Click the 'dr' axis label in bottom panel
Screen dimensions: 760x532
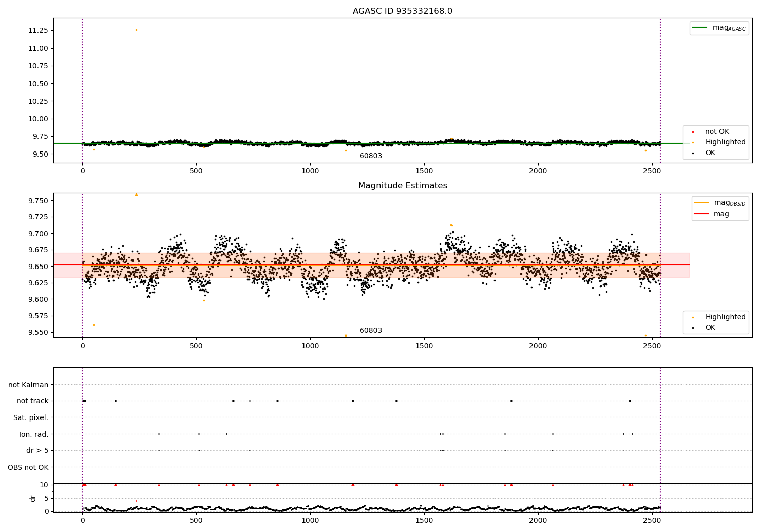tap(33, 498)
